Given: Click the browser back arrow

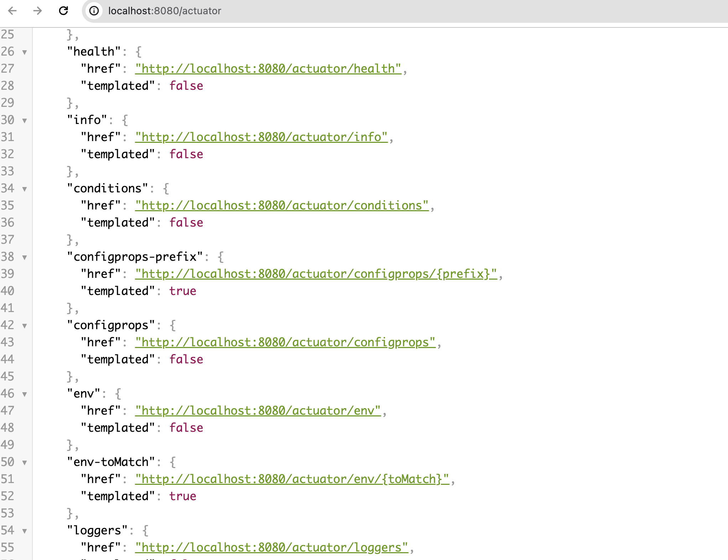Looking at the screenshot, I should [12, 11].
